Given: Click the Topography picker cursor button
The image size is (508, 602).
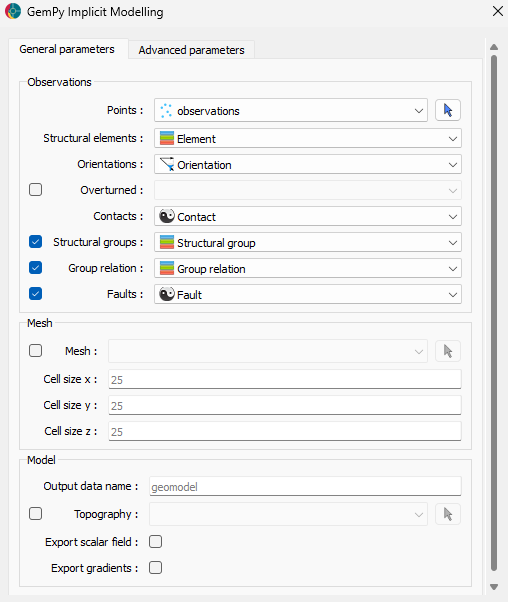Looking at the screenshot, I should (448, 514).
